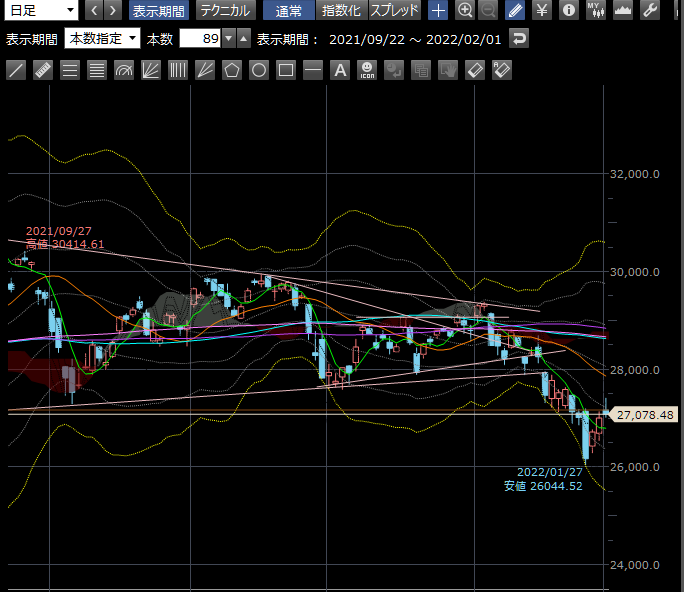Activate the crosshair cursor tool

point(438,11)
